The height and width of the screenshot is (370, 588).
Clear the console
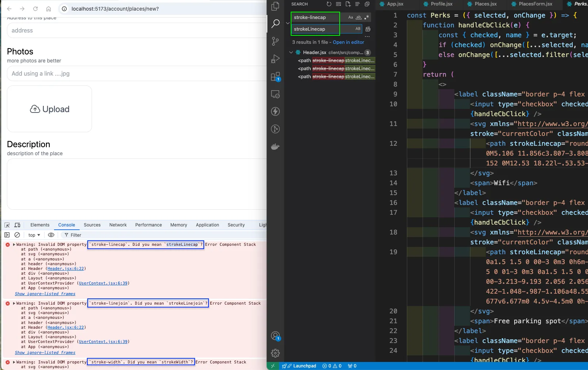(x=17, y=235)
